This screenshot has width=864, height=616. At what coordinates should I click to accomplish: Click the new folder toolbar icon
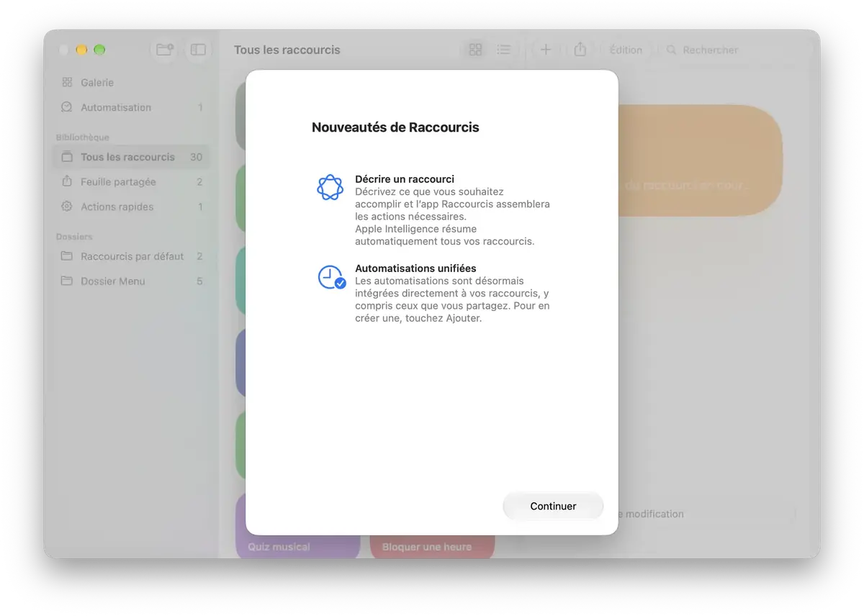pos(165,50)
